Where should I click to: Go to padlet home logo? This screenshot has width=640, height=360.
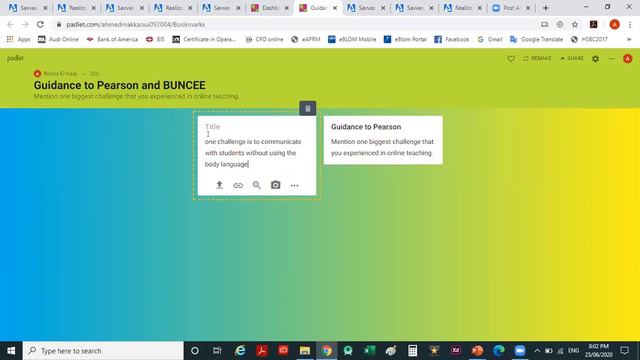coord(15,58)
